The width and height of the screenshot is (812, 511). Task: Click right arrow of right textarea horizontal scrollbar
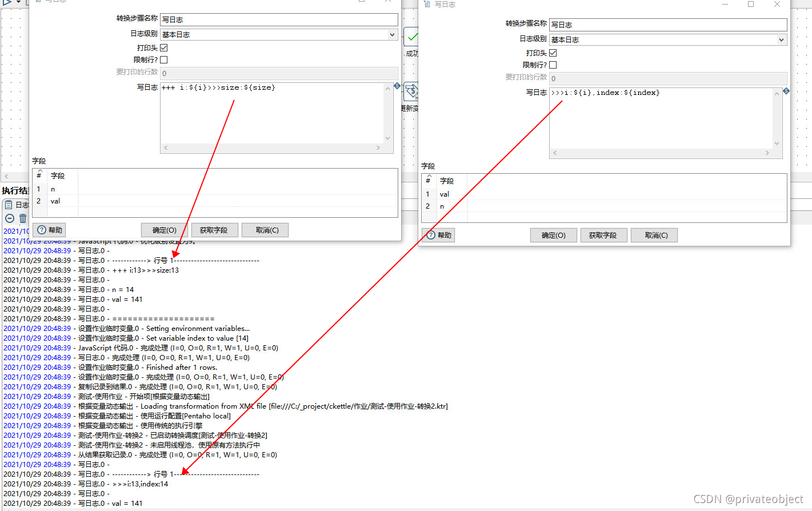(767, 153)
